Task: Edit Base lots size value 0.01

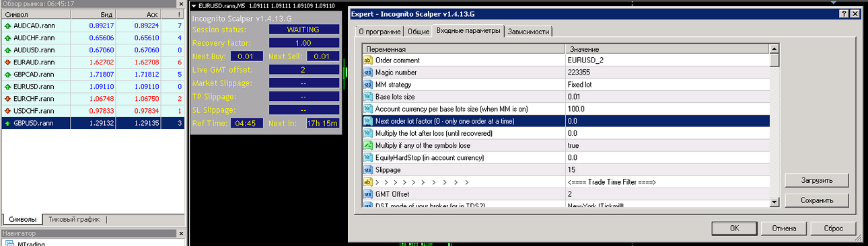Action: pos(667,97)
